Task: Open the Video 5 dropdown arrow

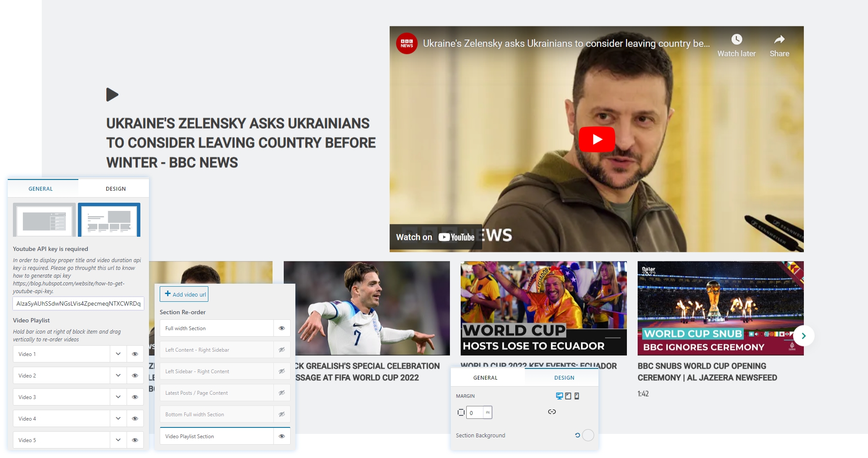Action: 118,440
